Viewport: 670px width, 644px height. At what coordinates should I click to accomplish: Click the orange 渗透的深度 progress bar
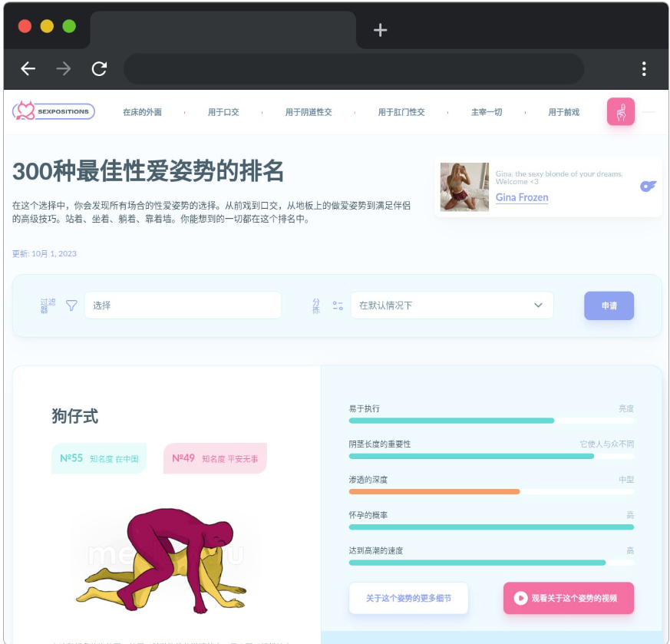pyautogui.click(x=434, y=491)
